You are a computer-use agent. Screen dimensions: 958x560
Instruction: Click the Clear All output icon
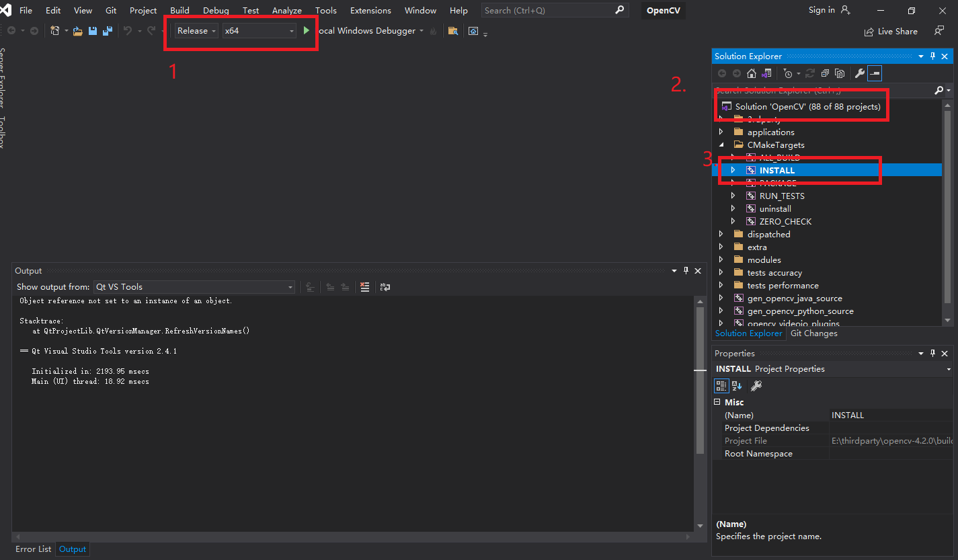point(364,287)
